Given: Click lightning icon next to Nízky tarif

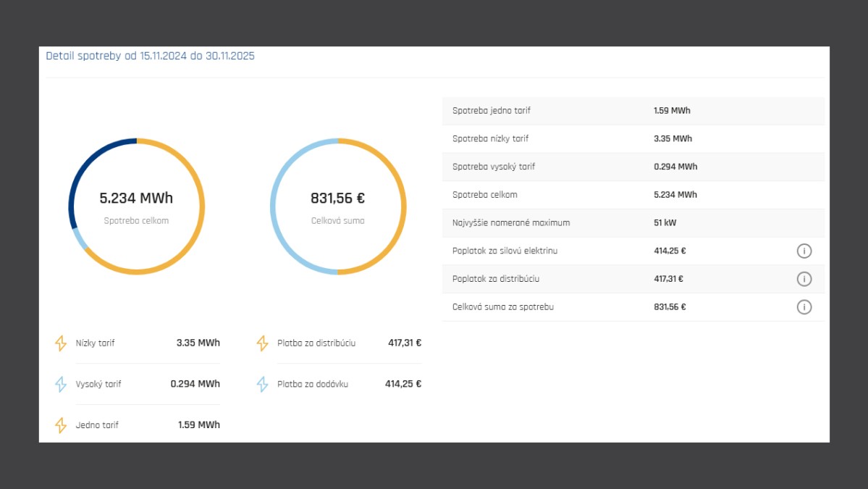Looking at the screenshot, I should pyautogui.click(x=61, y=343).
